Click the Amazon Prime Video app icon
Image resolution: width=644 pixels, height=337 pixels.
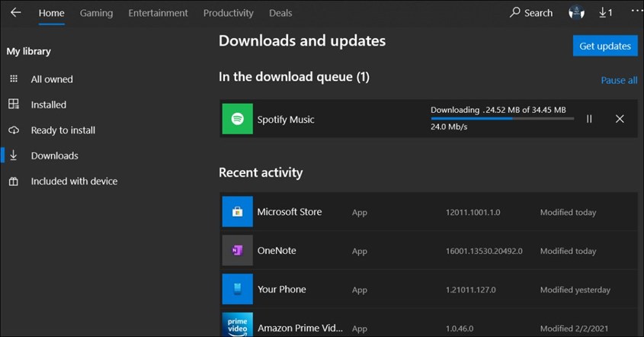click(237, 325)
